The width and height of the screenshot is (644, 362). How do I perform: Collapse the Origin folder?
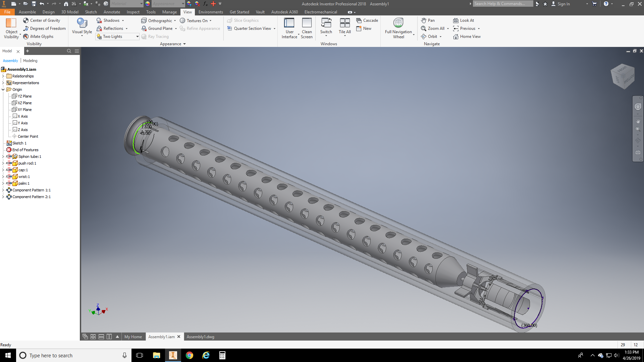pos(3,89)
